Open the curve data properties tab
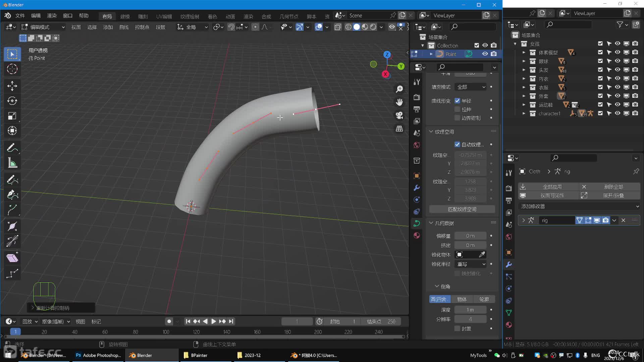 click(417, 223)
